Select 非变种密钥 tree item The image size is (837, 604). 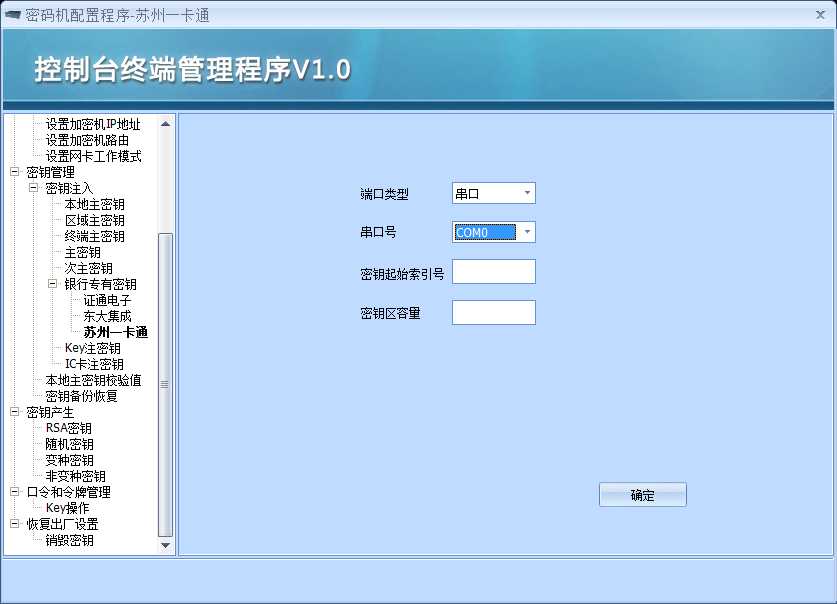(75, 476)
